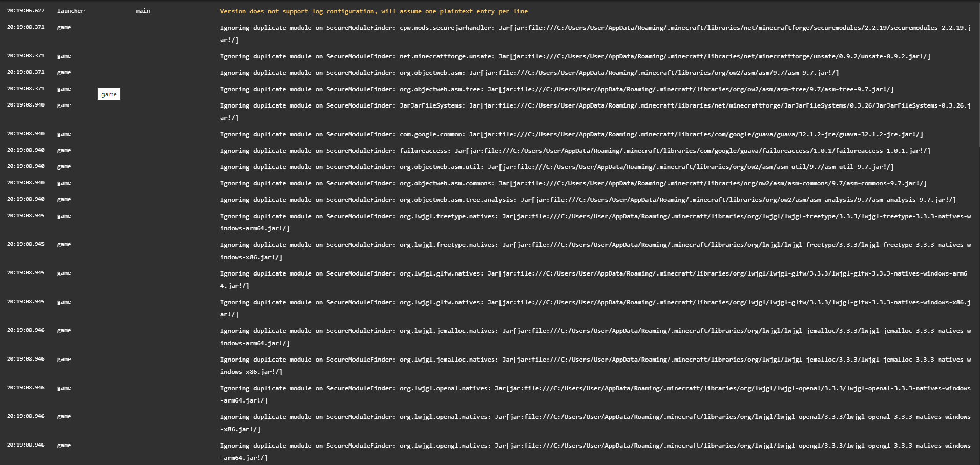Select the "org.objectweb.asm.util" log message

pos(557,167)
